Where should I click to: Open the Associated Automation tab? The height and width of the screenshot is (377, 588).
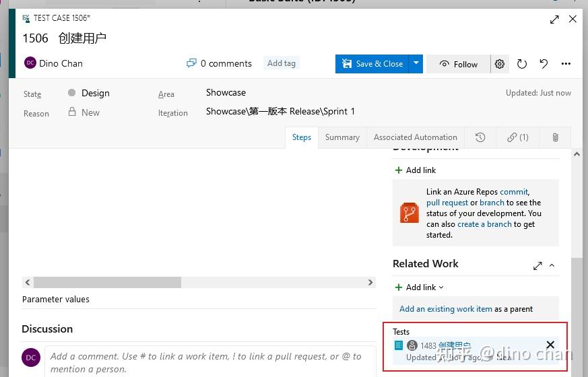pos(416,137)
